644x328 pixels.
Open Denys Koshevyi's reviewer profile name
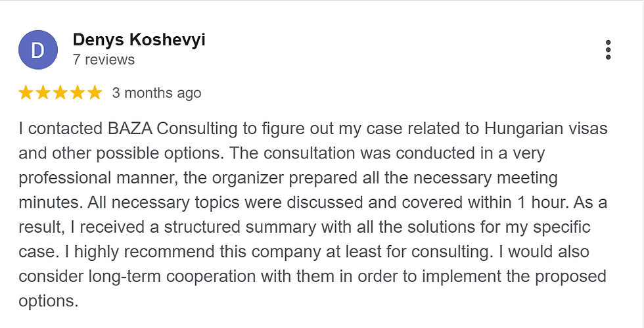coord(139,40)
